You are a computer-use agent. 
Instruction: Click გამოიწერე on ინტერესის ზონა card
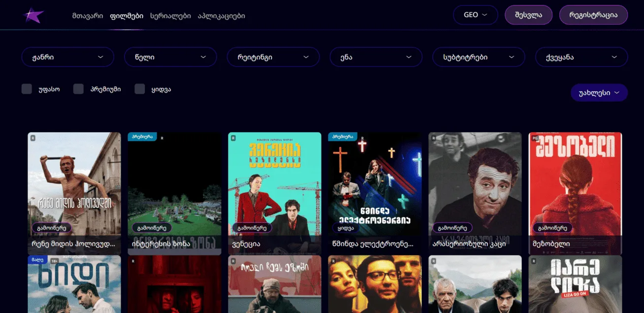(x=152, y=228)
